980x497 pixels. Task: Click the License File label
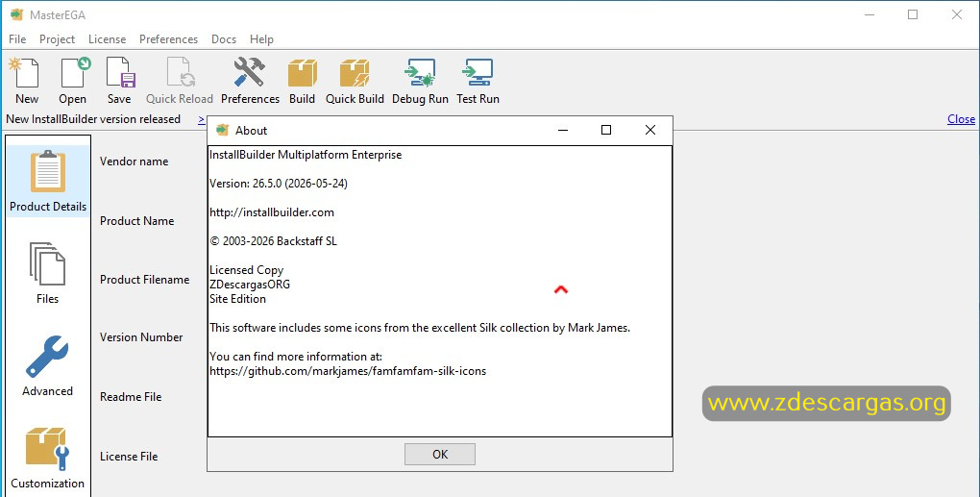(129, 457)
